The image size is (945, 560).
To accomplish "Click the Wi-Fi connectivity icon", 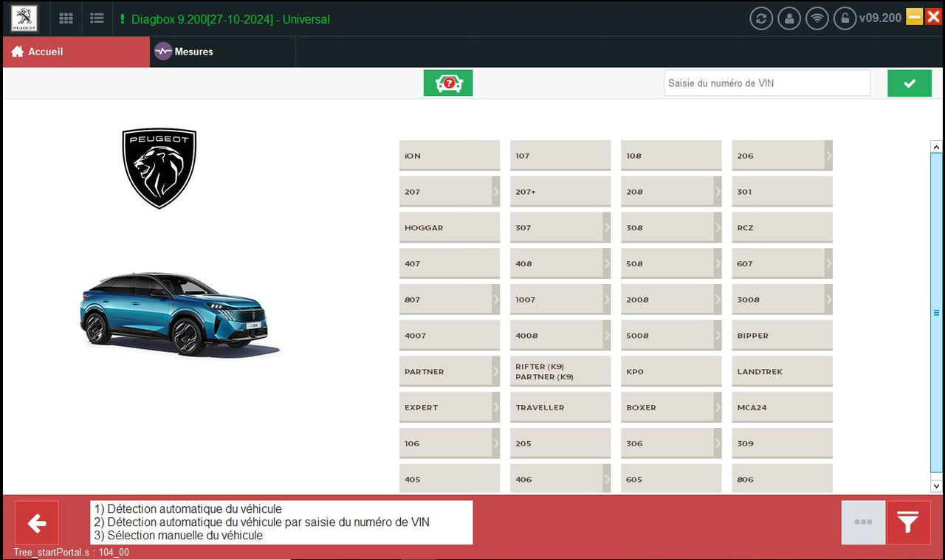I will coord(817,18).
